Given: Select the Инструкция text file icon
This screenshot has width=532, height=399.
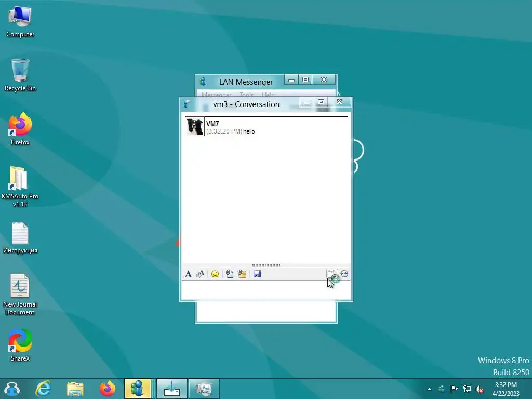Looking at the screenshot, I should tap(20, 238).
